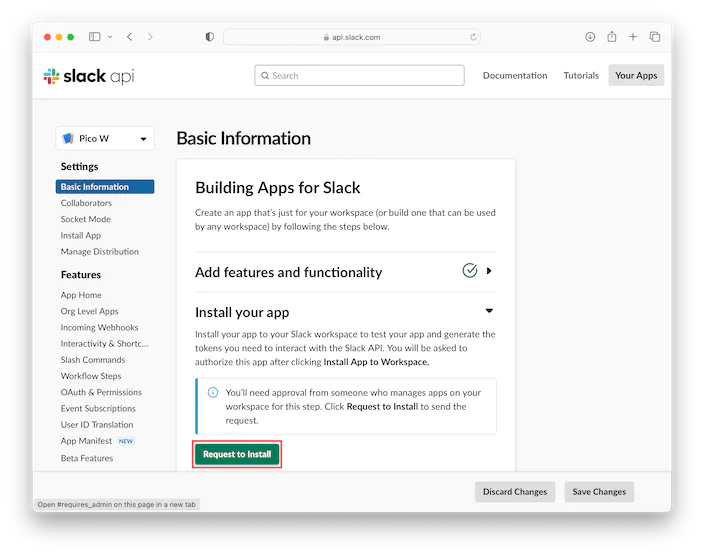Viewport: 704px width, 555px height.
Task: Click the Save Changes button
Action: (599, 492)
